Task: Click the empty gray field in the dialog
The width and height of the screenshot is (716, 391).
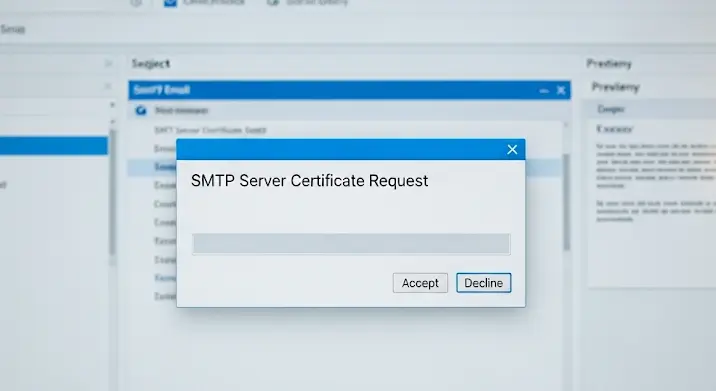Action: [x=351, y=244]
